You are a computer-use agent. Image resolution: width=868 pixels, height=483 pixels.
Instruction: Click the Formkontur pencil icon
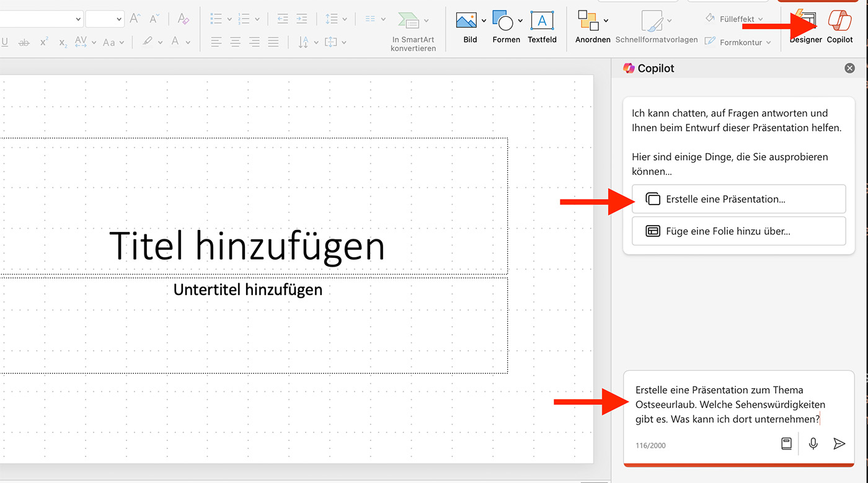pos(711,42)
